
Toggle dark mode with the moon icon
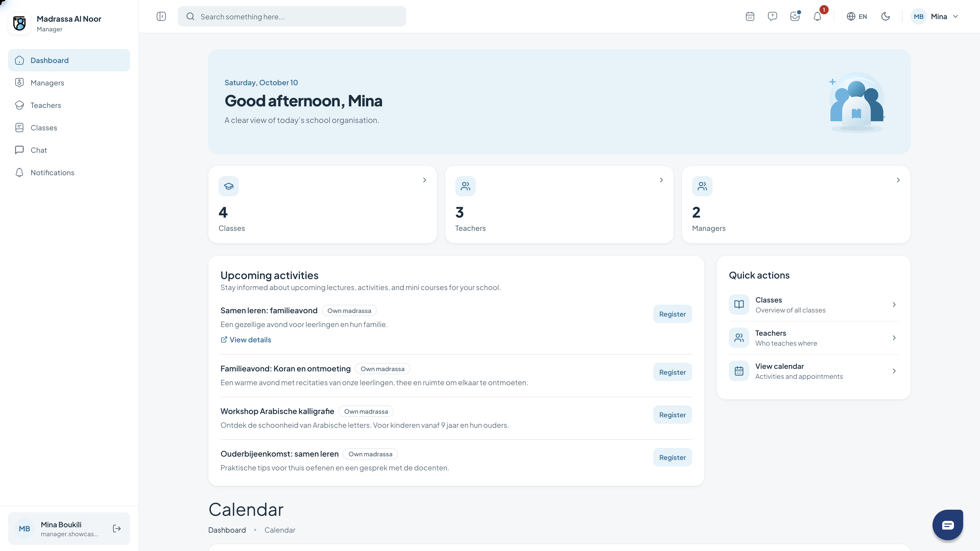click(x=885, y=16)
